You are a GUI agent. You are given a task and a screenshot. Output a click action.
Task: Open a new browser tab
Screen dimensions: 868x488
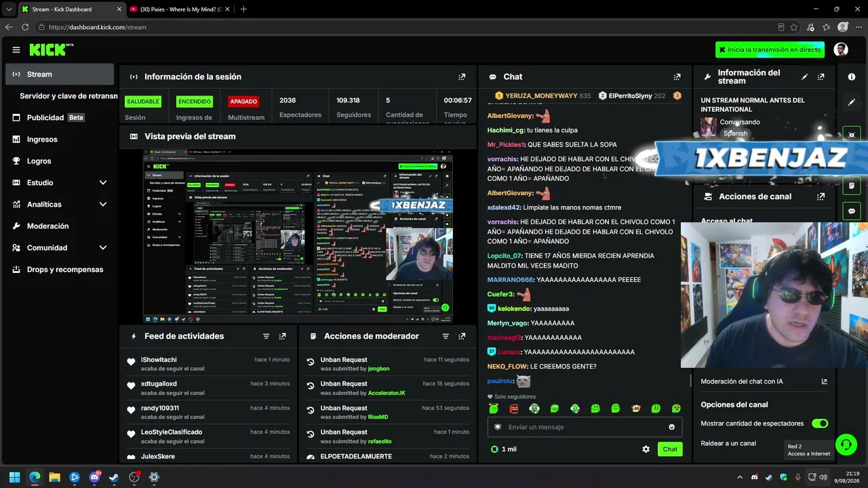click(243, 9)
